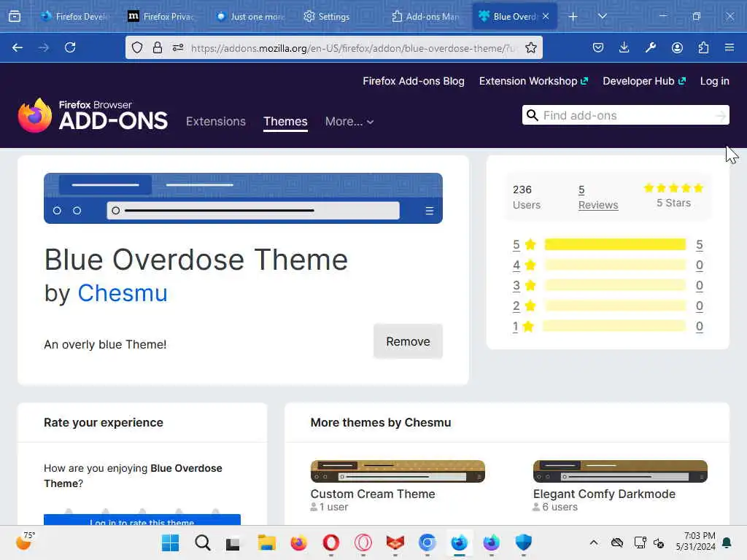Open site permissions icon in address bar
The image size is (747, 560).
click(x=178, y=47)
